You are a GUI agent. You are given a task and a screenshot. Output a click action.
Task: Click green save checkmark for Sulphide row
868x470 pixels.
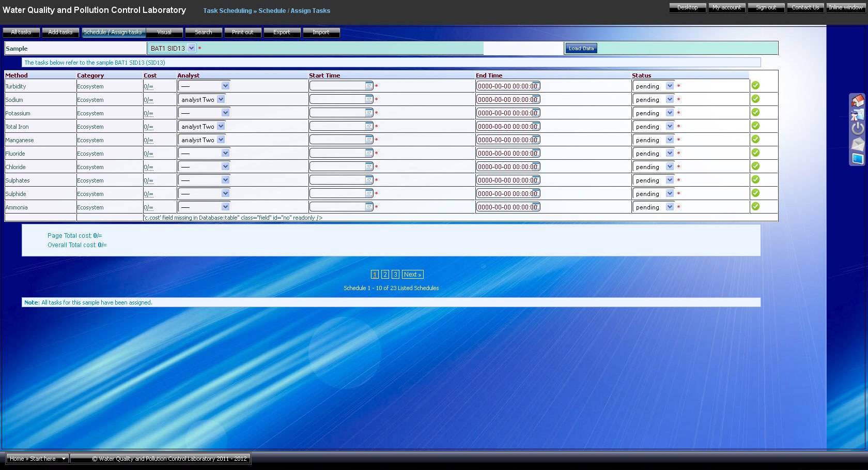(x=755, y=193)
